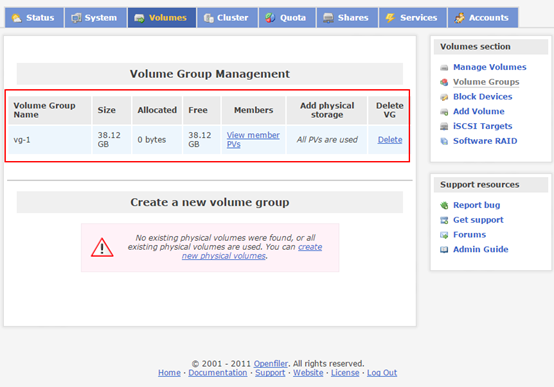Select the vg-1 volume group name cell

49,140
